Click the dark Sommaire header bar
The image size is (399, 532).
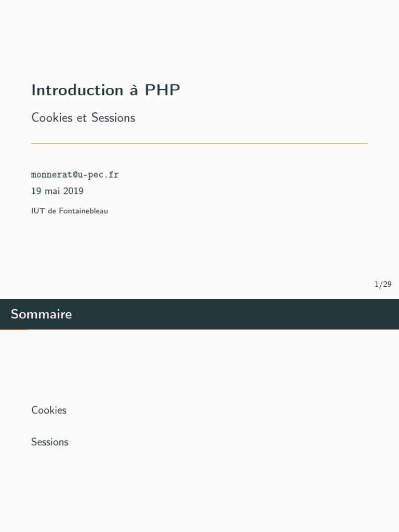[x=234, y=314]
